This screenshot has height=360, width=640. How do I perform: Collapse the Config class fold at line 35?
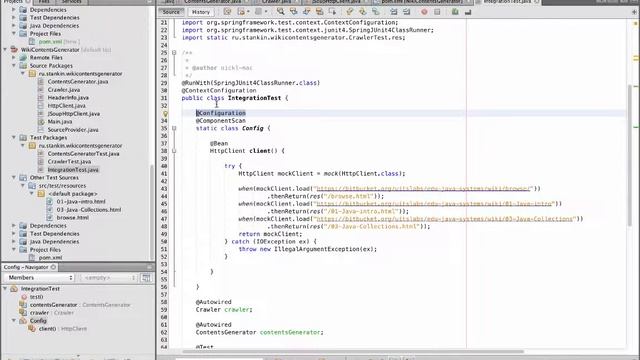174,128
